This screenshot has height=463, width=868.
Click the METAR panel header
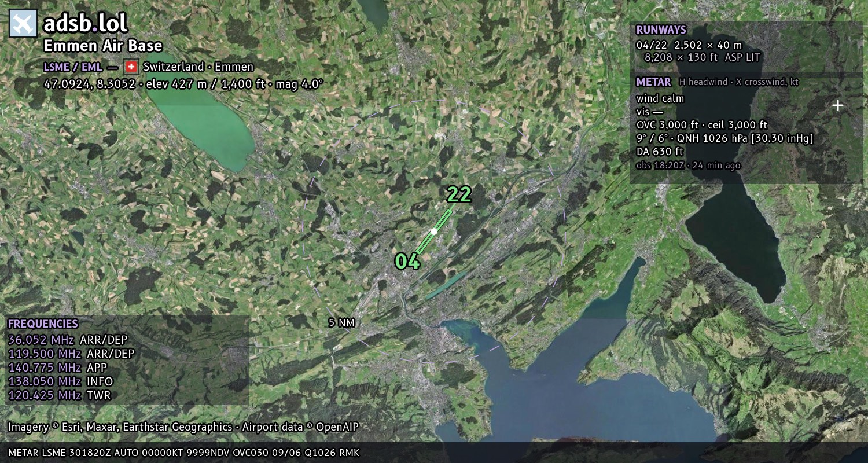click(653, 82)
